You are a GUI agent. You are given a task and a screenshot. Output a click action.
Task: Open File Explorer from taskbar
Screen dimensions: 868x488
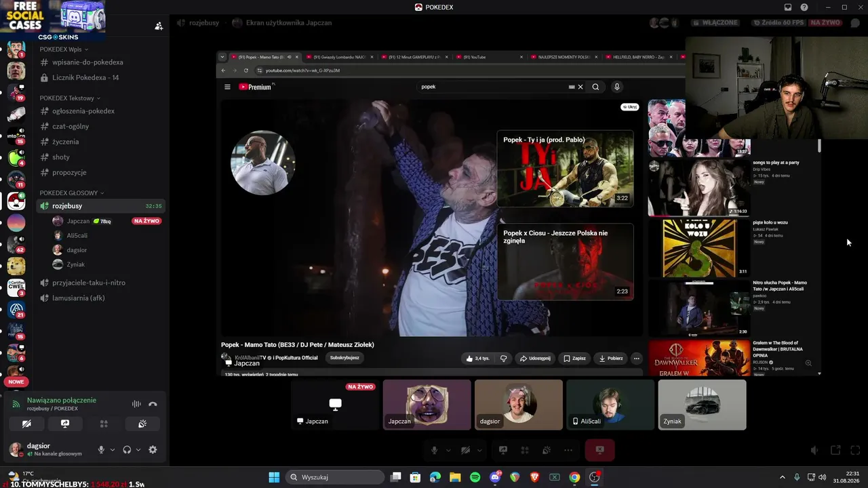[455, 477]
